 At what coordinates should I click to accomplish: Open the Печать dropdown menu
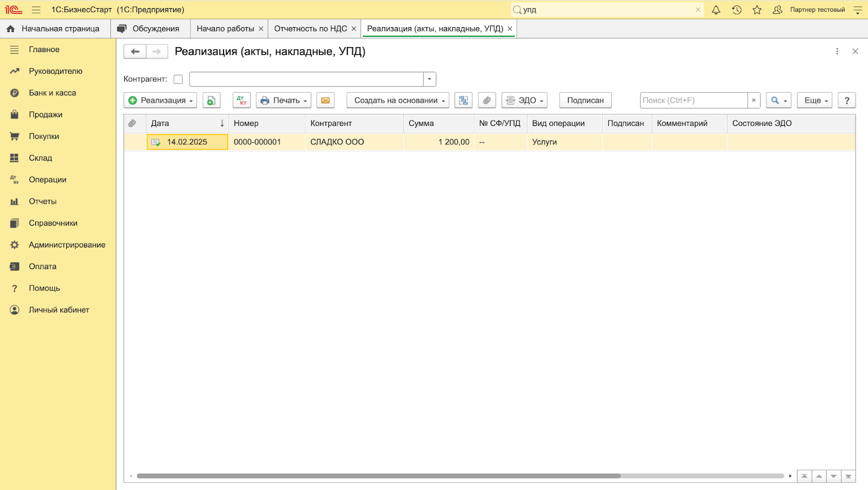pos(284,100)
